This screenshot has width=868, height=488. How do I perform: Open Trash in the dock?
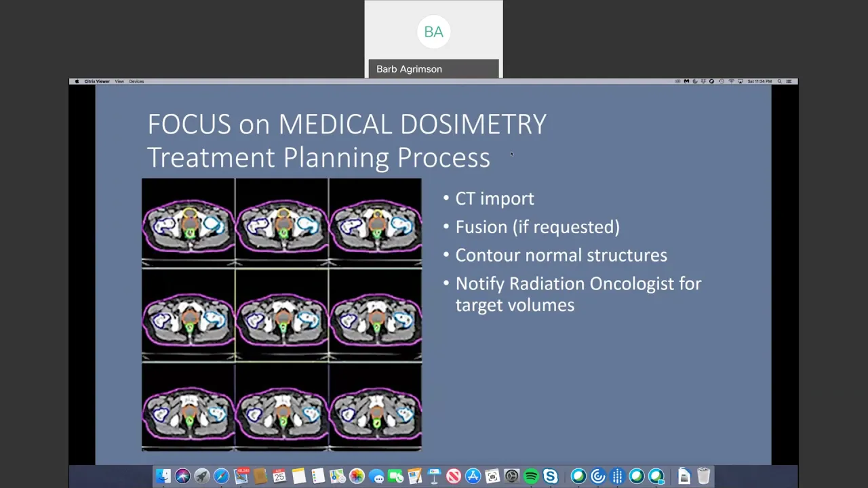click(703, 476)
